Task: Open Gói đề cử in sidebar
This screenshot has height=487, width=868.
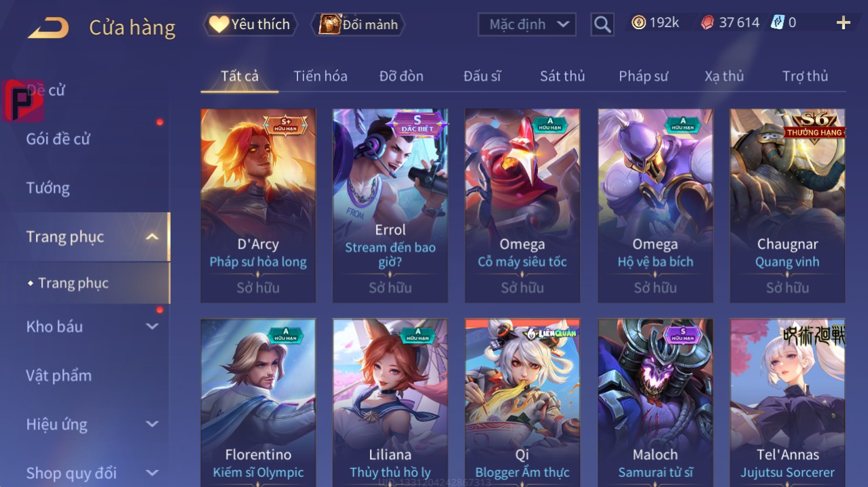Action: coord(58,139)
